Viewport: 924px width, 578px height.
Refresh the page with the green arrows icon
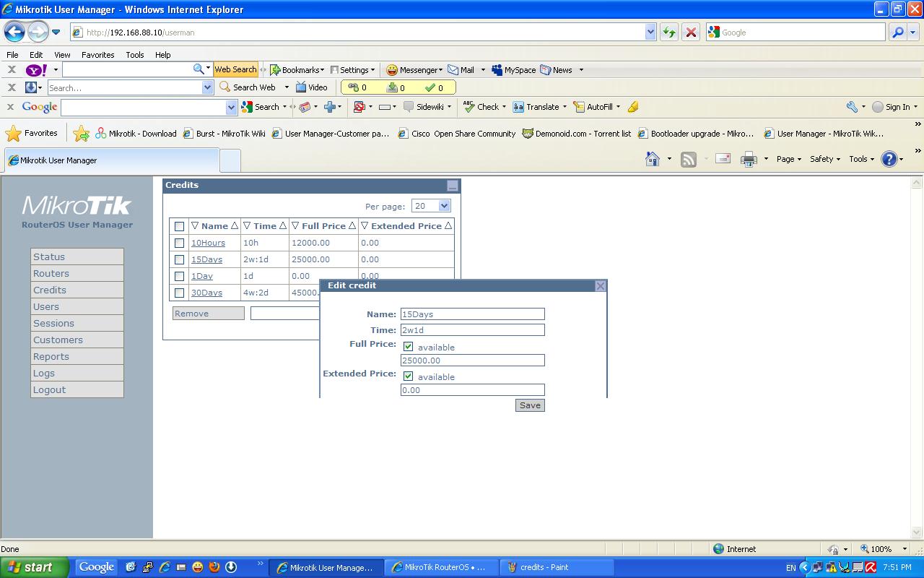[x=669, y=33]
